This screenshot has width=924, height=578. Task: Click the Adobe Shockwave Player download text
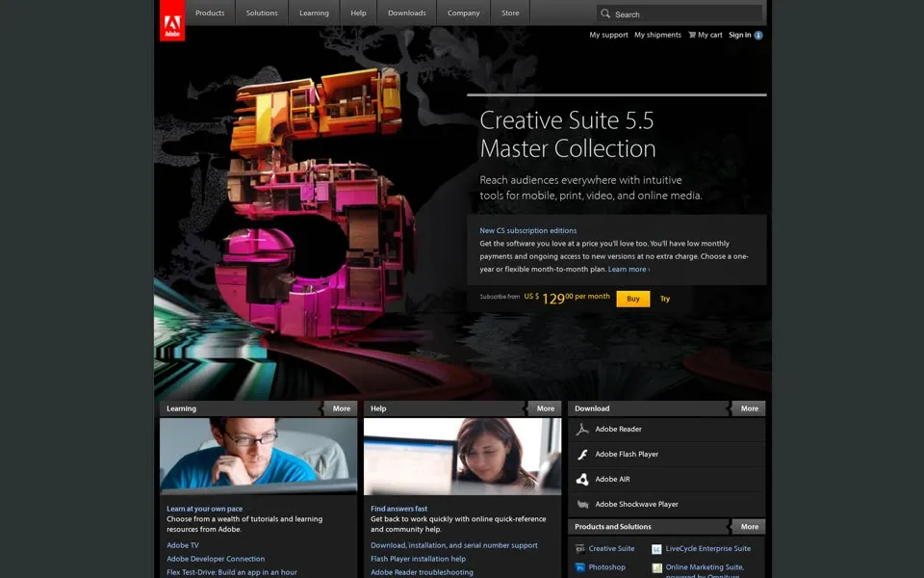pos(636,504)
